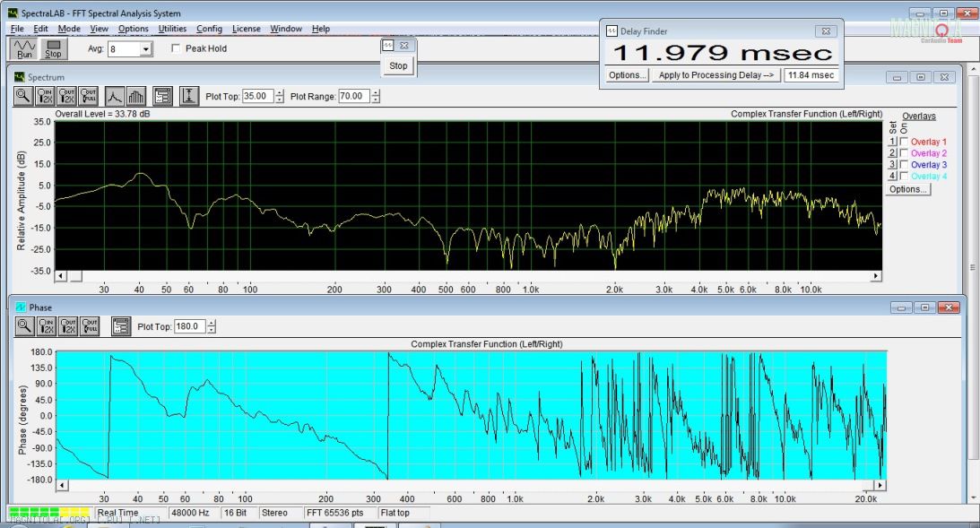Click the 11.84 msec processing delay field

[x=811, y=75]
